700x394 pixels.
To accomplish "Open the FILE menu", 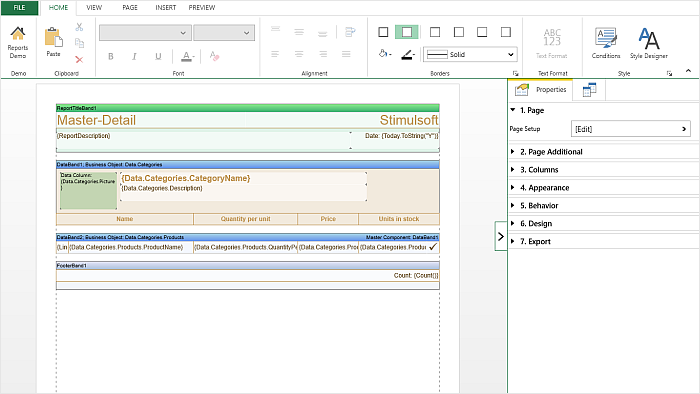I will [x=19, y=8].
